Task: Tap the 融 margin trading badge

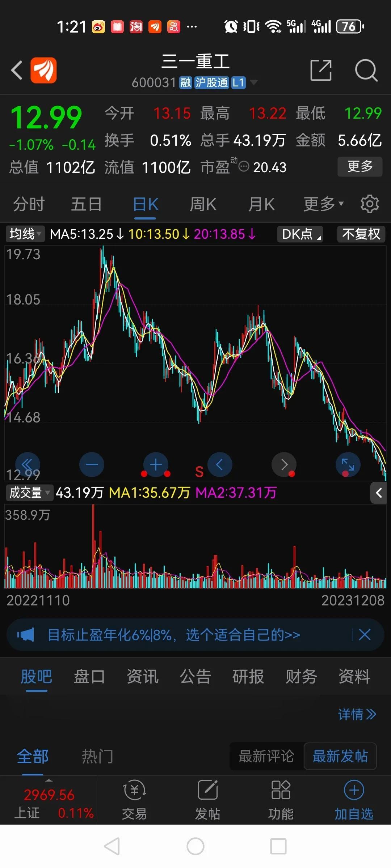Action: click(186, 82)
